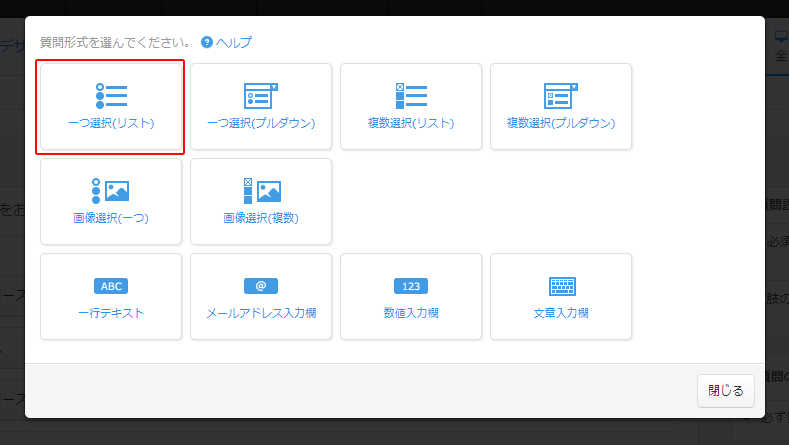Open the ヘルプ link
The height and width of the screenshot is (445, 789).
[x=234, y=43]
